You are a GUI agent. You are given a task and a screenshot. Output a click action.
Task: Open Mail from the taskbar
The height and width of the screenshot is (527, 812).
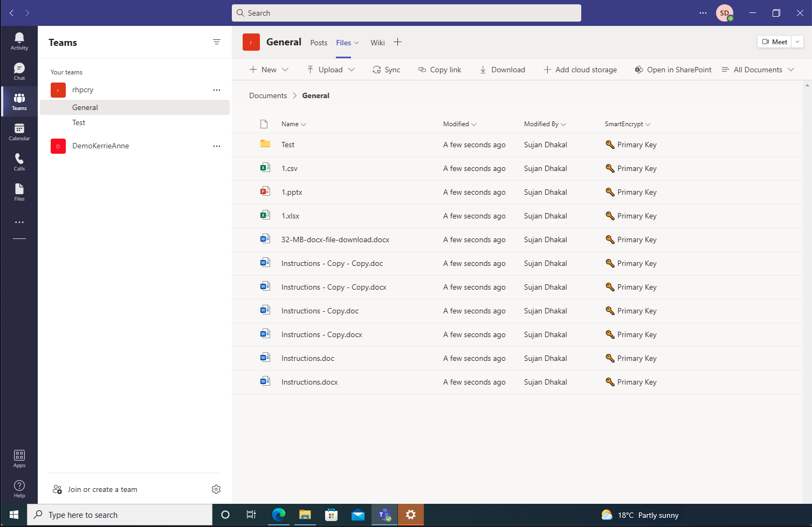click(x=358, y=515)
